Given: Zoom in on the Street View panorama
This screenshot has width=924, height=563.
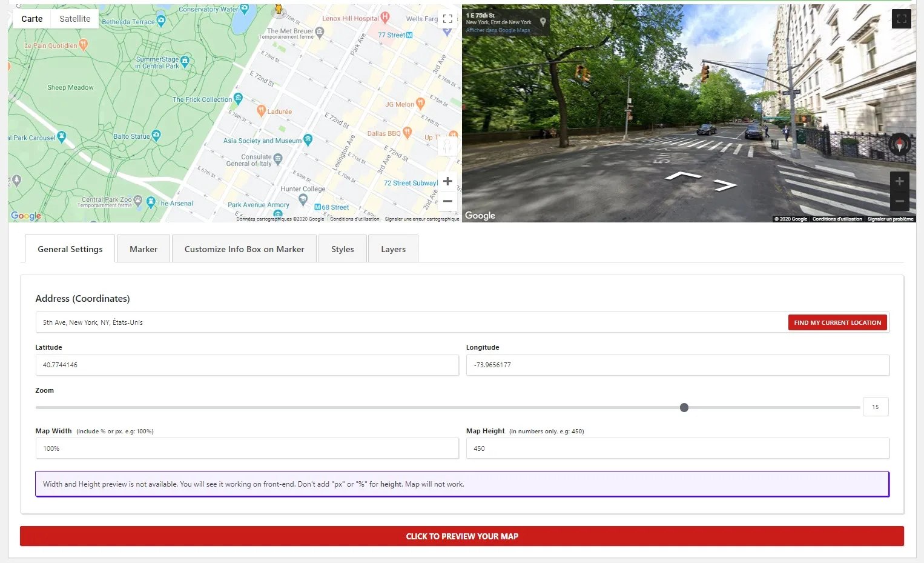Looking at the screenshot, I should click(x=899, y=181).
